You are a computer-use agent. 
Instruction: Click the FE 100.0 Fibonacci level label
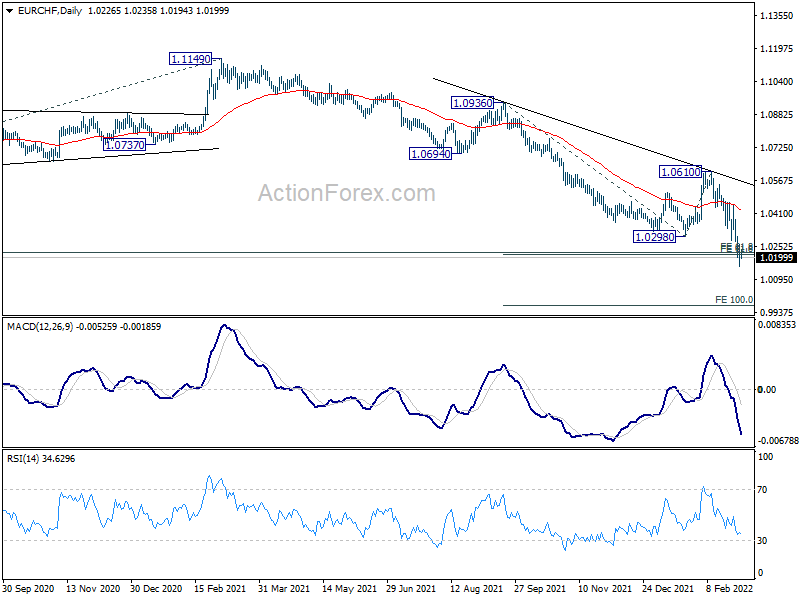734,299
